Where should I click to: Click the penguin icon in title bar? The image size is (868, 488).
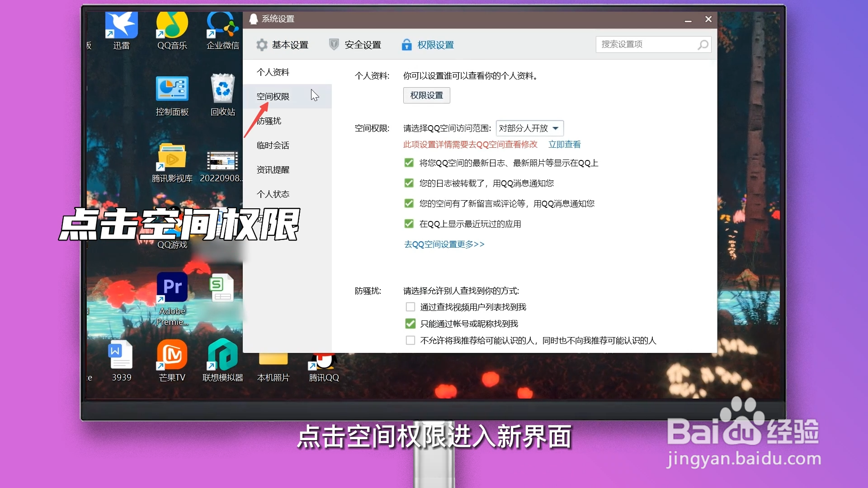(254, 19)
